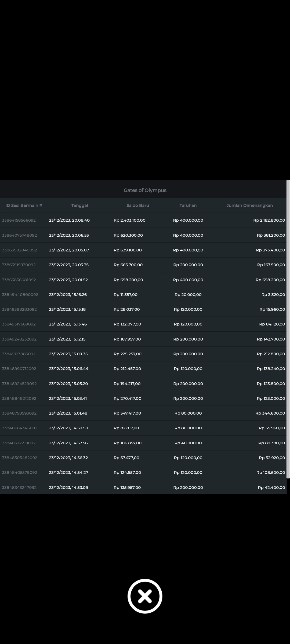This screenshot has height=644, width=290.
Task: Open session ID 33864158566092
Action: click(x=19, y=220)
